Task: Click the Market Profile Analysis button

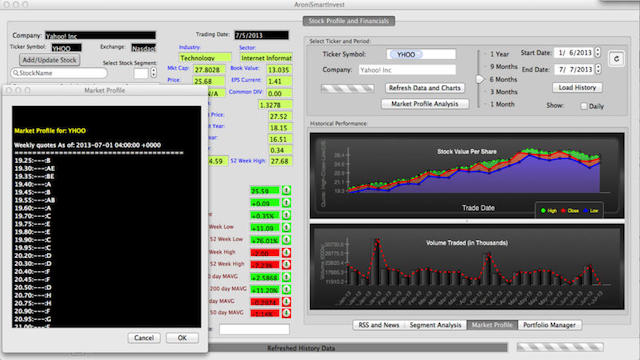Action: tap(425, 104)
